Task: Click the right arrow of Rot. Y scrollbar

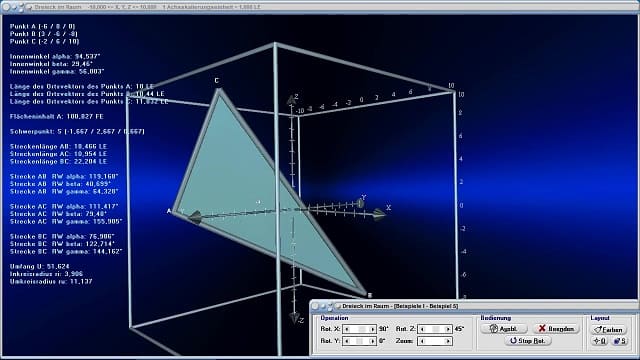Action: [x=372, y=341]
